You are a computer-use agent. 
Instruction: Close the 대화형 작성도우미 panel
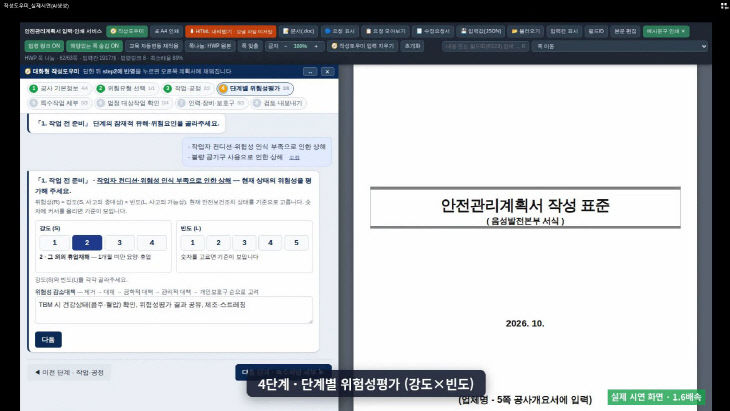coord(327,72)
